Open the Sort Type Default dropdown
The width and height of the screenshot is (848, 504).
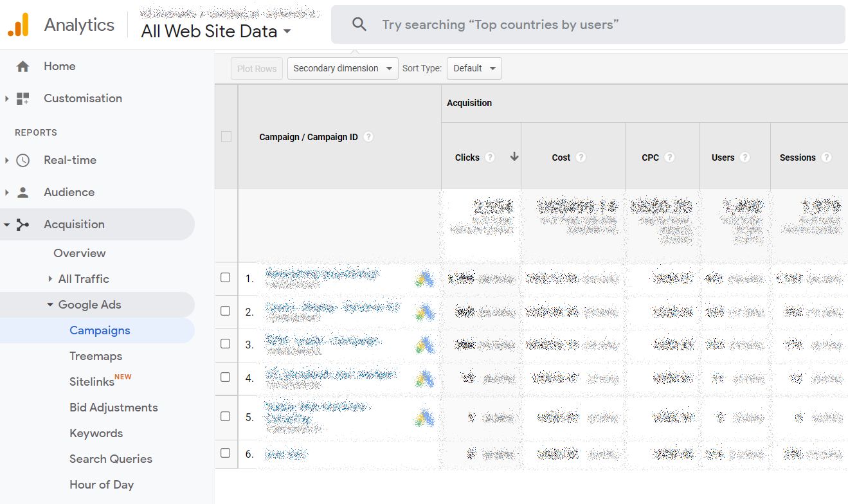point(474,68)
